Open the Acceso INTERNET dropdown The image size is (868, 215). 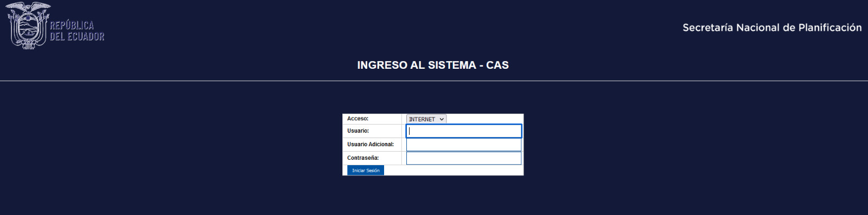tap(426, 119)
